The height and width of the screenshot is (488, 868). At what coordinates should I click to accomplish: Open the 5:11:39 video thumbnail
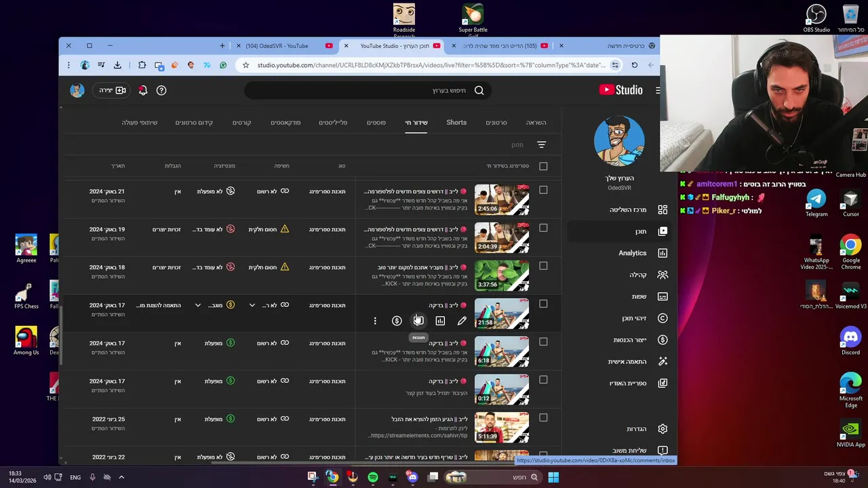(502, 427)
